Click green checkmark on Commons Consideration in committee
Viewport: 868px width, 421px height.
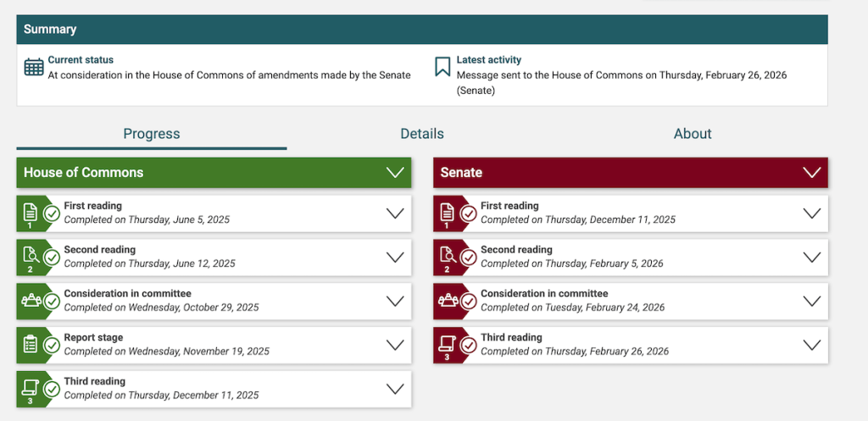click(52, 302)
